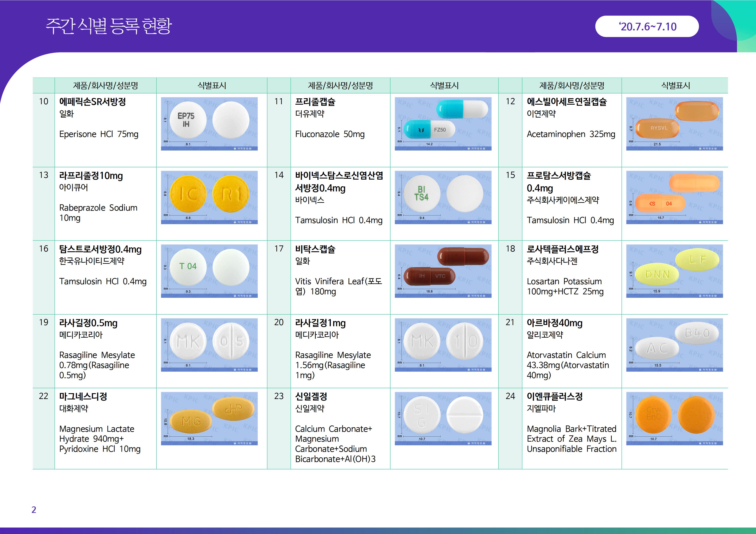Select the Fluconazole 50mg ingredient text
Image resolution: width=756 pixels, height=534 pixels.
coord(330,134)
